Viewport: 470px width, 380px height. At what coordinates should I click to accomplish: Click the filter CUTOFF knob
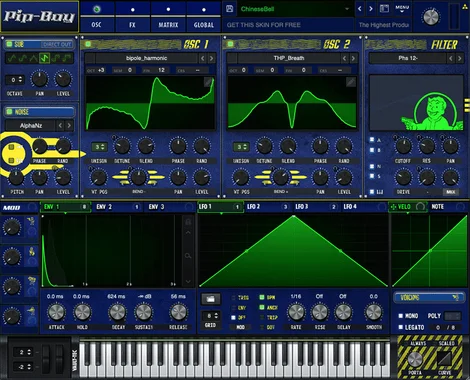click(403, 146)
